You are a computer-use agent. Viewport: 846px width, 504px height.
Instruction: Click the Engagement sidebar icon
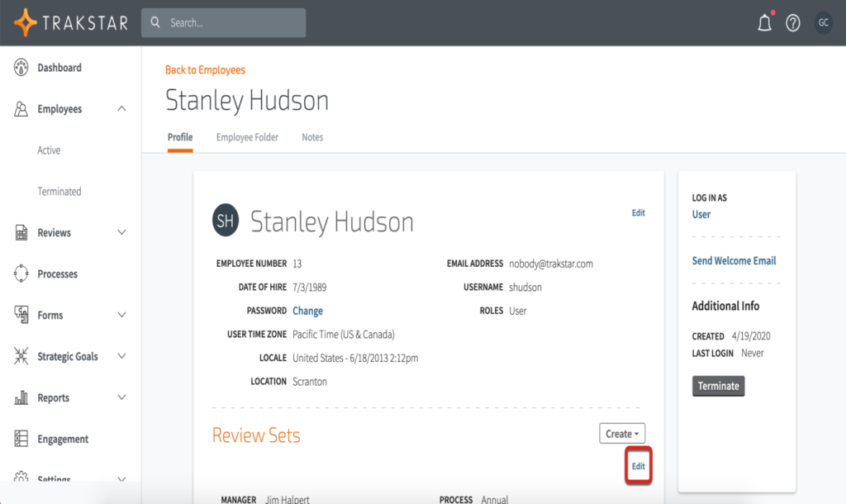(x=21, y=440)
